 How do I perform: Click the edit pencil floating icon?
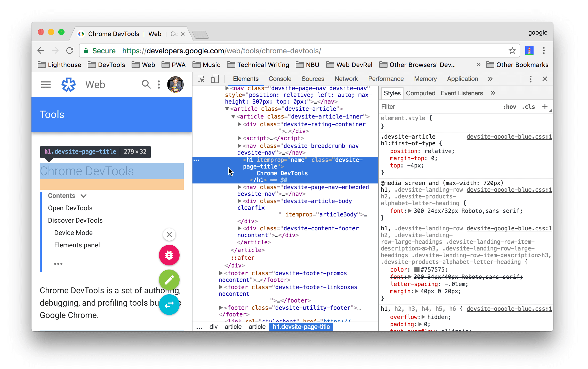pos(168,279)
